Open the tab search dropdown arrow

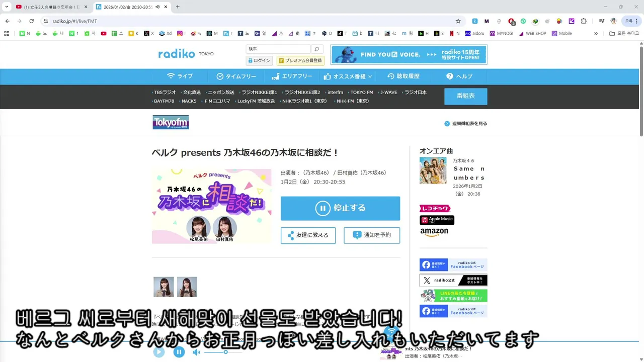7,7
